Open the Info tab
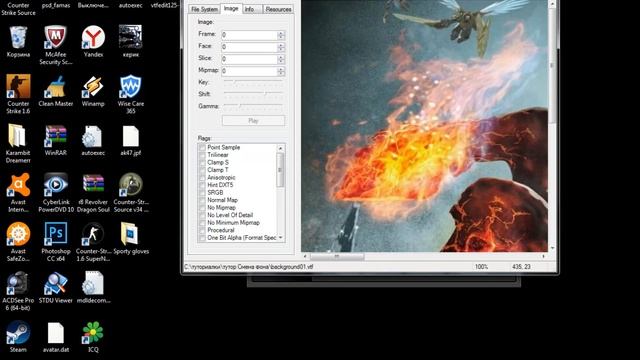The height and width of the screenshot is (360, 640). point(249,9)
